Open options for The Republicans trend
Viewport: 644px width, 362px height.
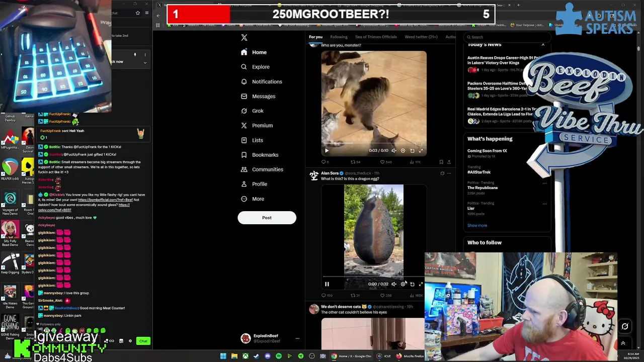(x=544, y=183)
